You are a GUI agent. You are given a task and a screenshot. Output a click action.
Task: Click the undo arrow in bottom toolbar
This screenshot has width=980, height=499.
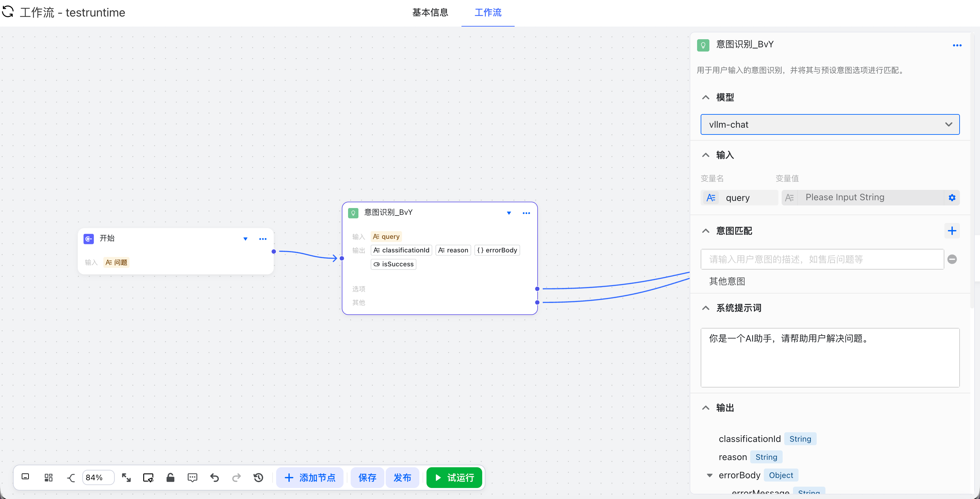[215, 477]
